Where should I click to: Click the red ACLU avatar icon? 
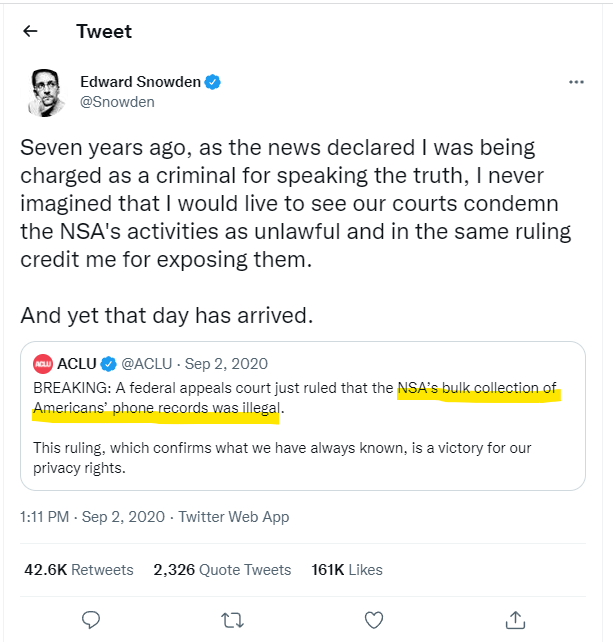[x=43, y=363]
